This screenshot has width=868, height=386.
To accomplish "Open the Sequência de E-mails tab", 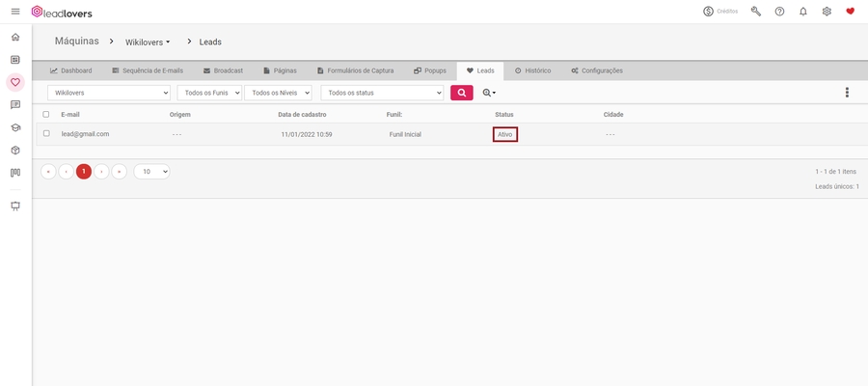I will click(147, 70).
